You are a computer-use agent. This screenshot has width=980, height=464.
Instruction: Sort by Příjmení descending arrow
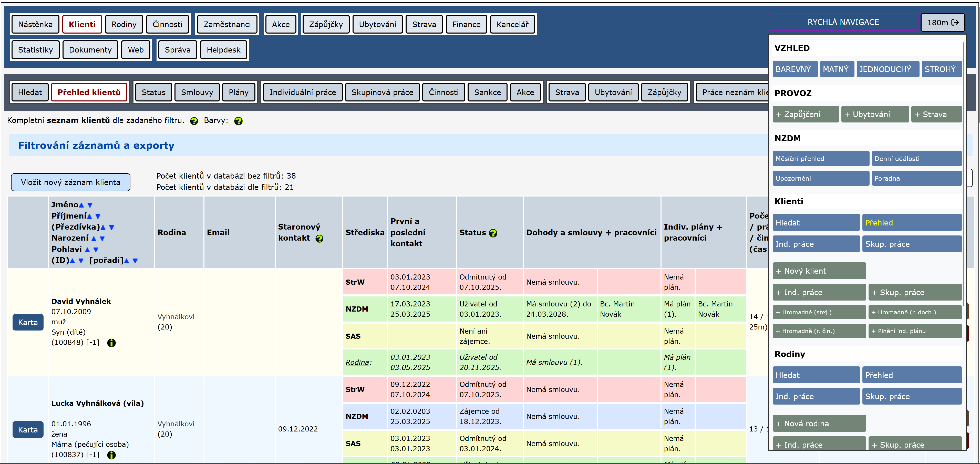(98, 216)
